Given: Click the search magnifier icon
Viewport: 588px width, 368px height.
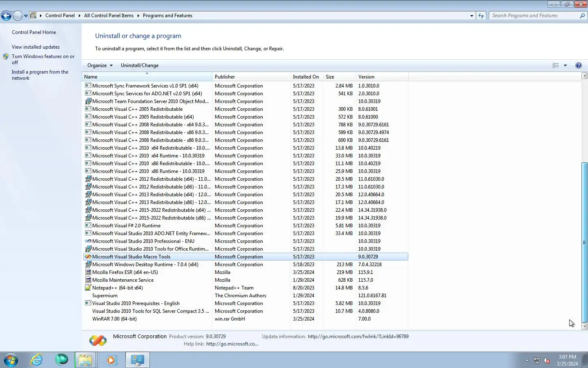Looking at the screenshot, I should [x=582, y=16].
